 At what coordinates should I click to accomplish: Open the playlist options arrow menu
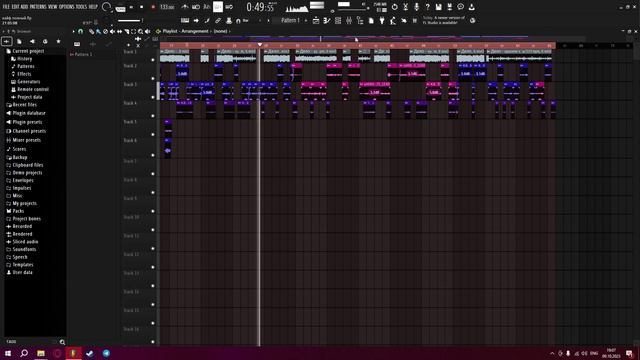73,31
